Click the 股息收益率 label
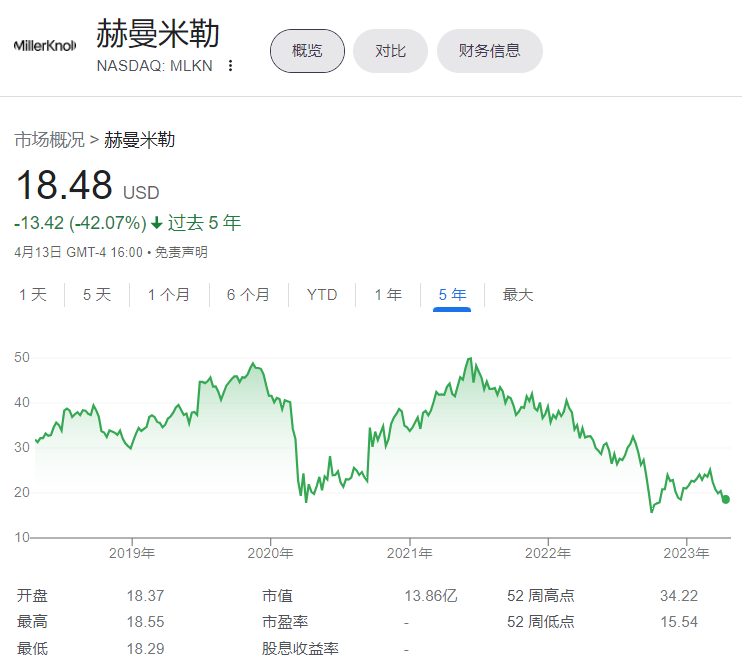The width and height of the screenshot is (742, 668). coord(300,649)
